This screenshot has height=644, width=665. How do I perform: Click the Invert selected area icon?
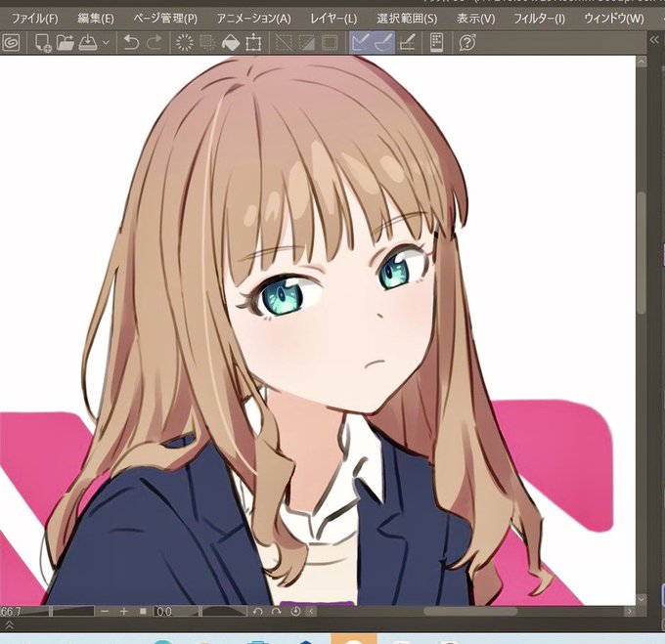[307, 43]
